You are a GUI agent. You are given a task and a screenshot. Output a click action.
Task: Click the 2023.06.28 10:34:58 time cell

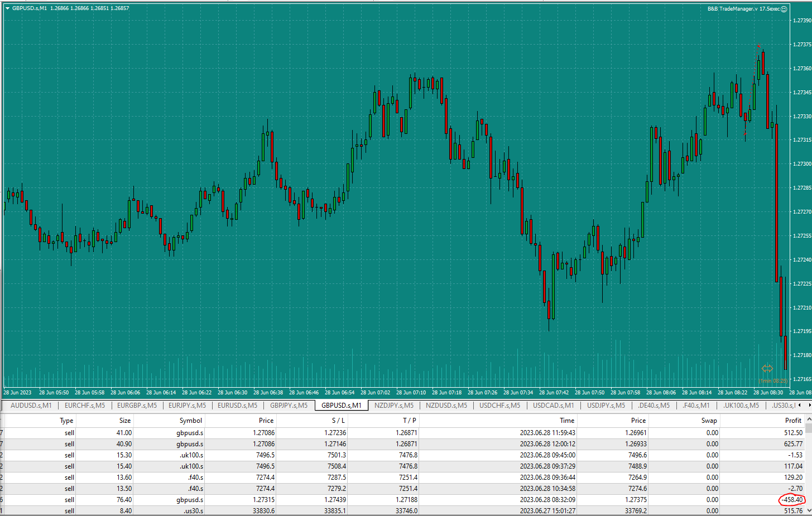547,489
